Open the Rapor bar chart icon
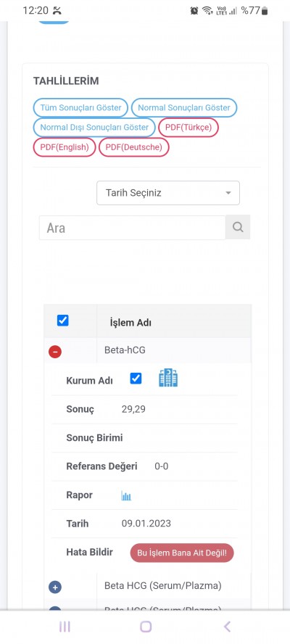Viewport: 290px width, 644px height. tap(126, 496)
